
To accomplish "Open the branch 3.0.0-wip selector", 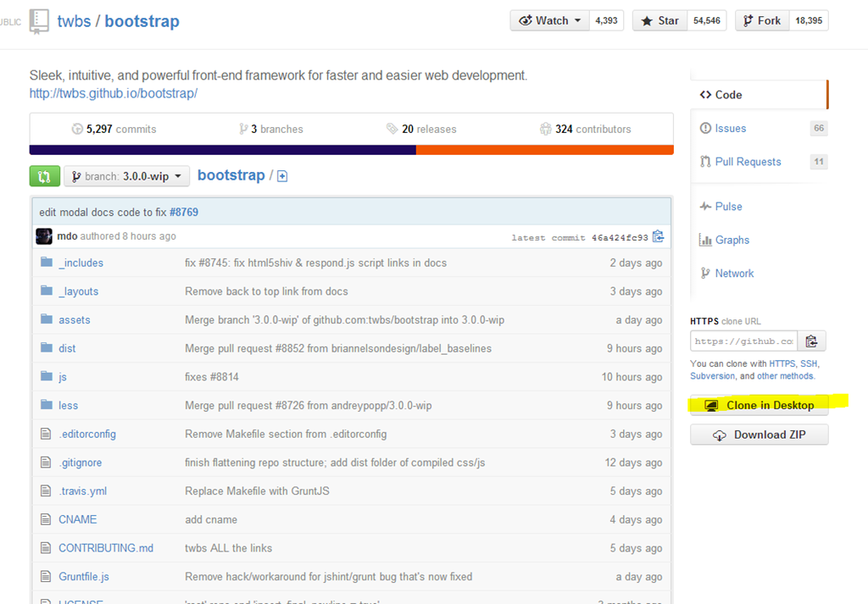I will pos(127,176).
